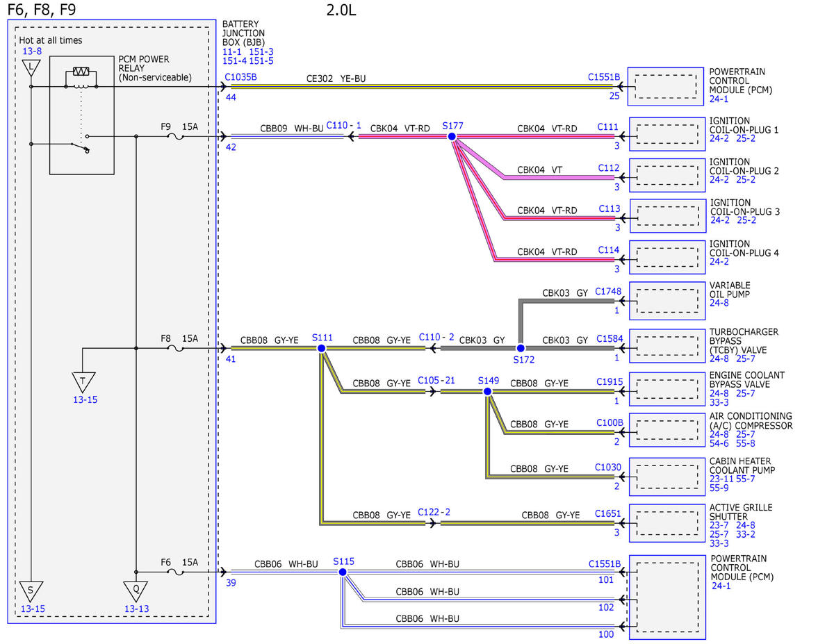Click the T triangle off-page connector
The height and width of the screenshot is (644, 834).
pos(83,381)
